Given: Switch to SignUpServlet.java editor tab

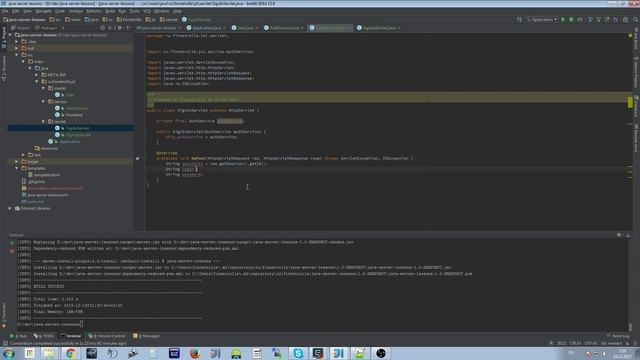Looking at the screenshot, I should click(378, 28).
